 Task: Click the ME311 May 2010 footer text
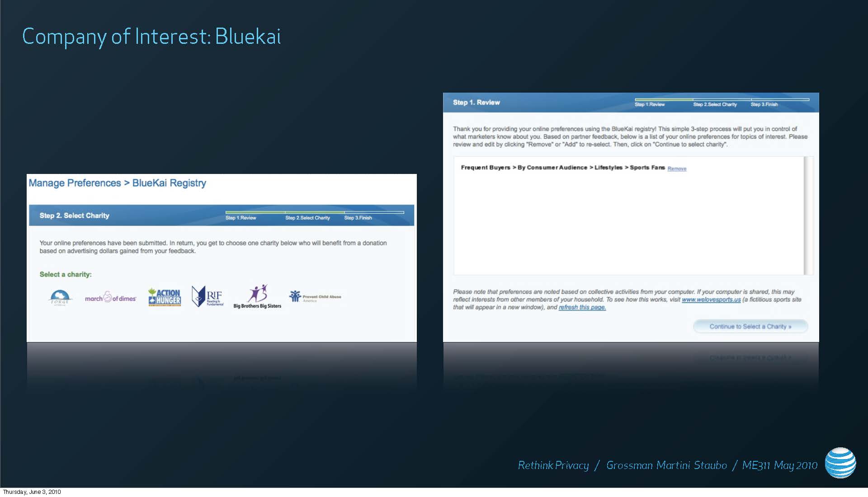780,465
